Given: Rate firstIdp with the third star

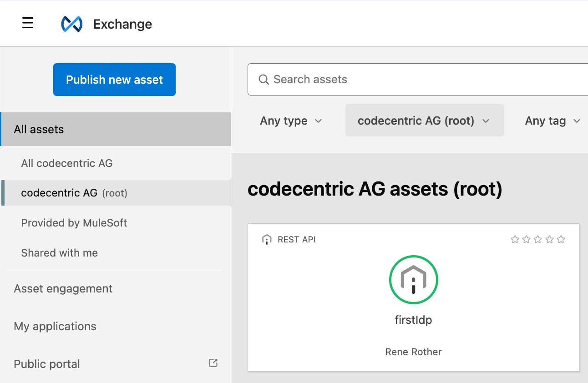Looking at the screenshot, I should pos(538,239).
